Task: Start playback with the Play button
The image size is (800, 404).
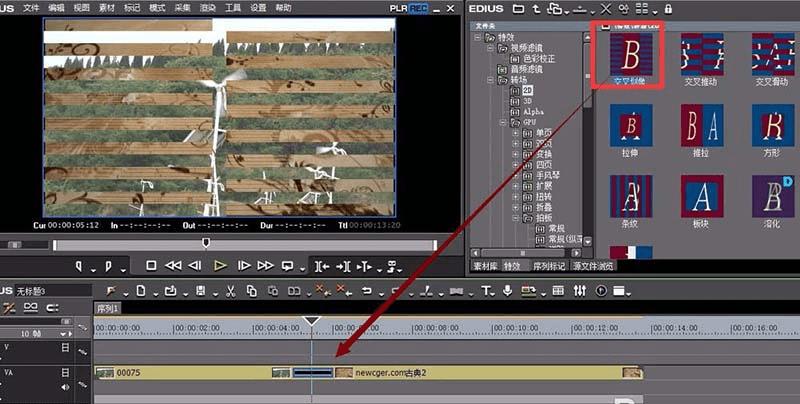Action: pos(220,266)
